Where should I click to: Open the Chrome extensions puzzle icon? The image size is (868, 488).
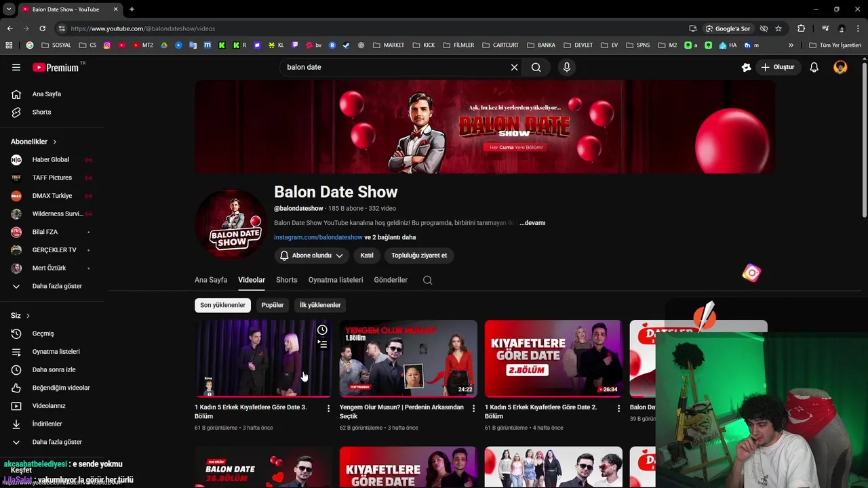coord(801,28)
